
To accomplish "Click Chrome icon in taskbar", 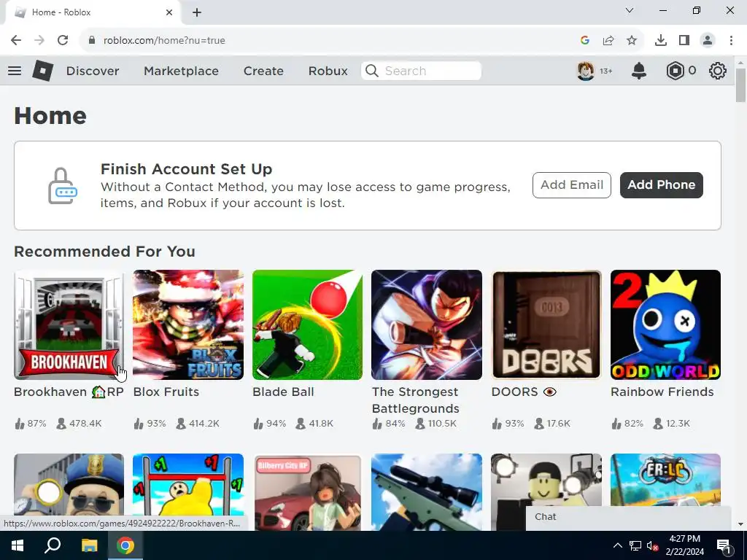I will (125, 545).
